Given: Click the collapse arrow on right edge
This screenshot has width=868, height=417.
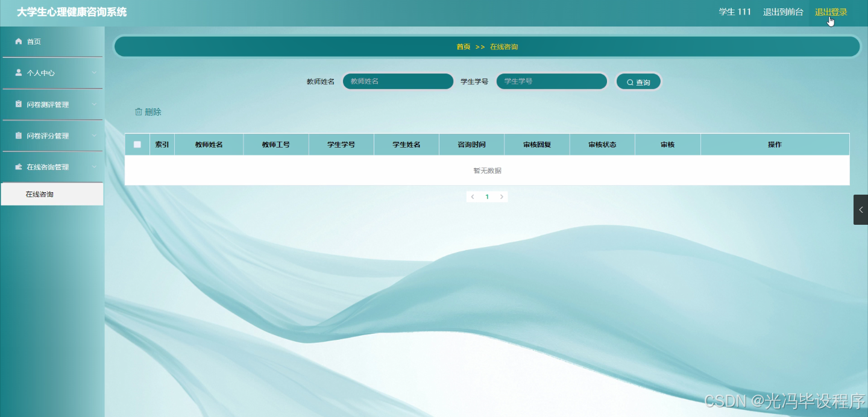Looking at the screenshot, I should [x=860, y=209].
